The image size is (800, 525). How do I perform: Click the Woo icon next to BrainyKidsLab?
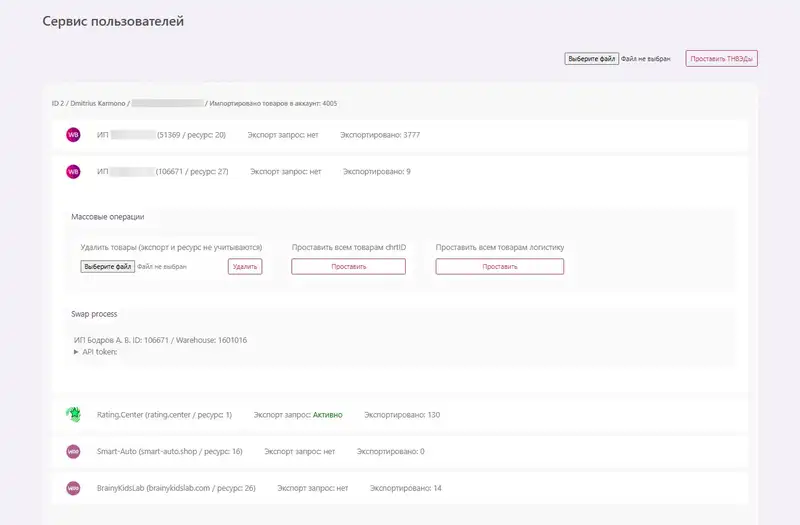(x=73, y=488)
